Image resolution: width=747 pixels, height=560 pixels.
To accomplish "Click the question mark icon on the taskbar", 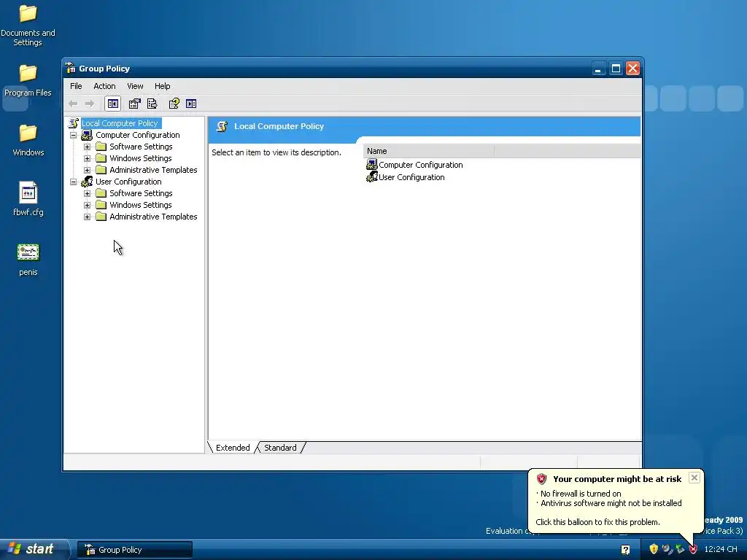I will [x=625, y=550].
